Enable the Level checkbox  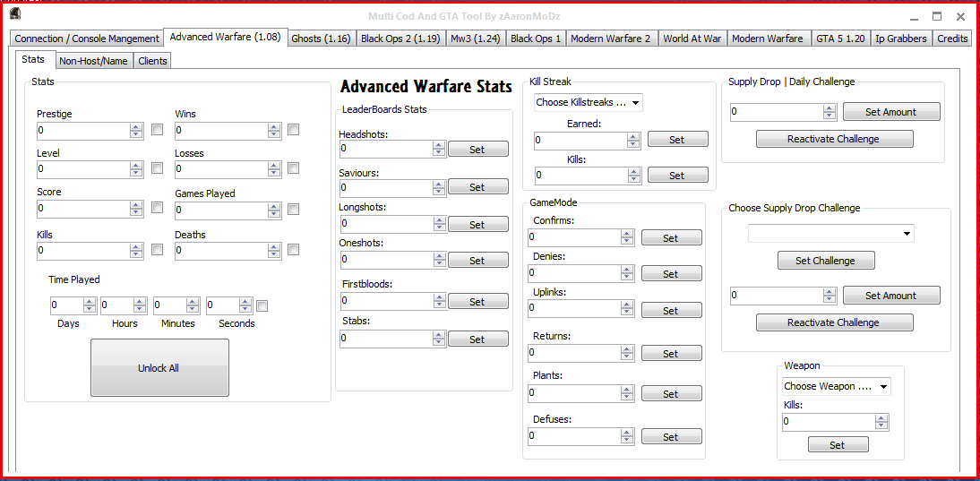(158, 168)
